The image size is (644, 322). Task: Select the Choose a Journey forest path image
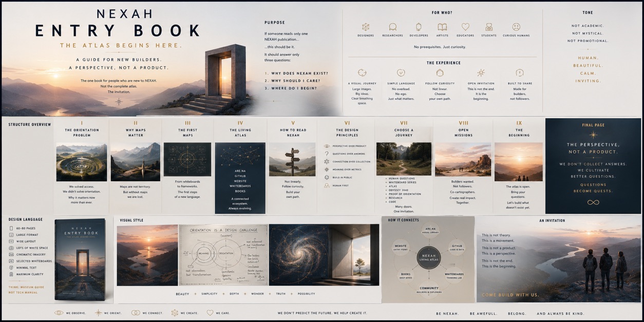point(403,159)
